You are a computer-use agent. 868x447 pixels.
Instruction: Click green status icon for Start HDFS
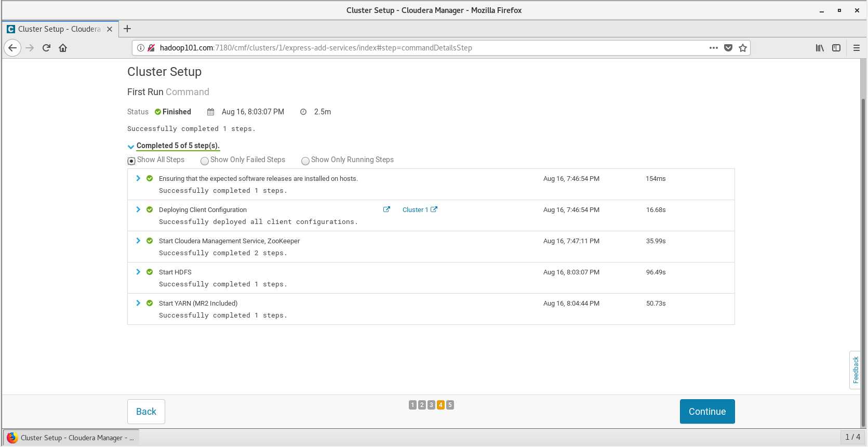click(x=150, y=272)
